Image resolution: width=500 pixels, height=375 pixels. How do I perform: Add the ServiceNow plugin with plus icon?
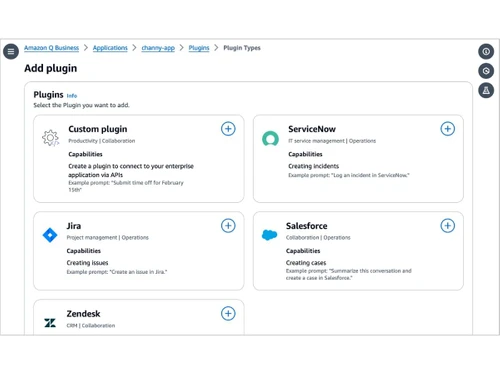pos(448,129)
